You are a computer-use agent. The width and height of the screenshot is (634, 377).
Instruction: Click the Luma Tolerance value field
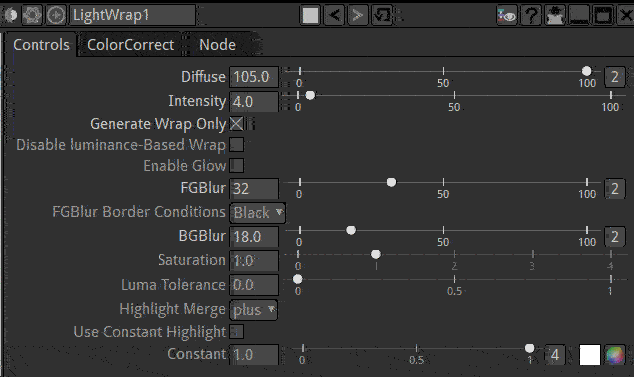[254, 285]
